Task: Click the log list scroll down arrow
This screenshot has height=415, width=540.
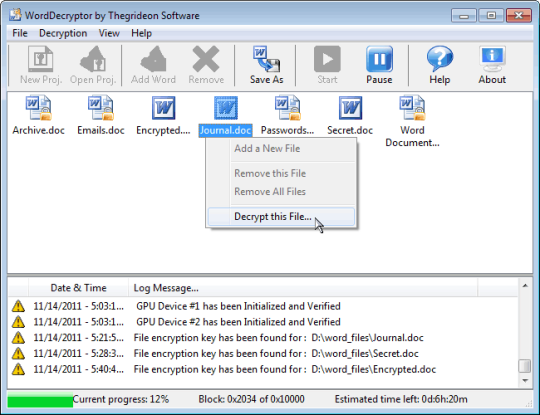Action: (525, 381)
